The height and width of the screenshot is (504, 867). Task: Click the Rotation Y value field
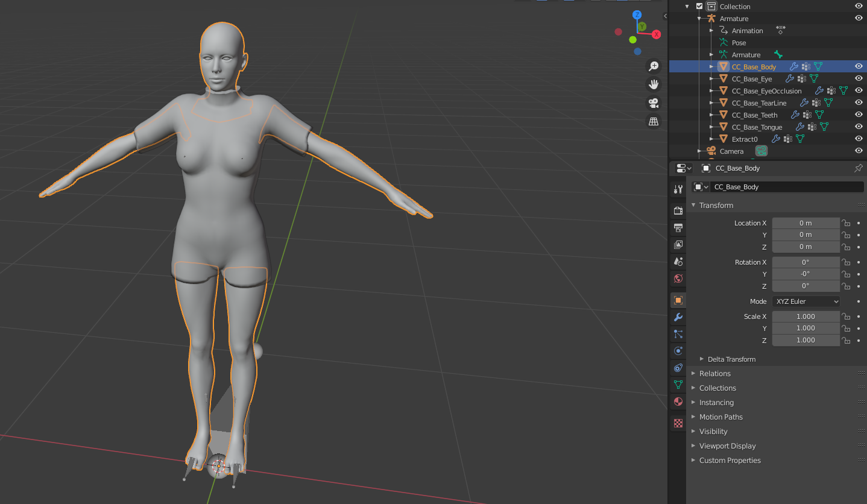click(806, 274)
